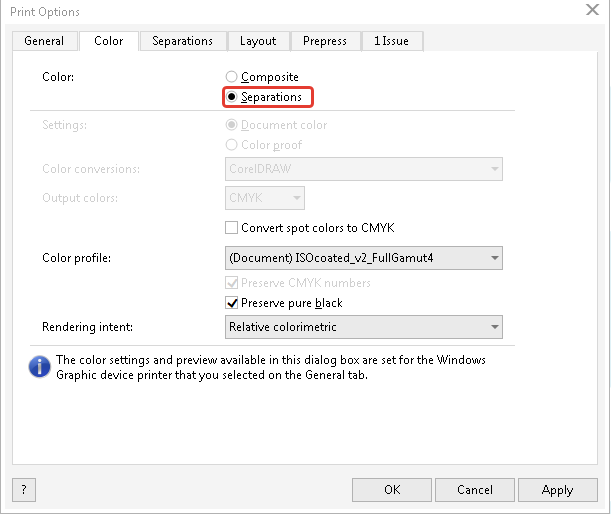Viewport: 611px width, 514px height.
Task: Select the Separations radio button
Action: 232,97
